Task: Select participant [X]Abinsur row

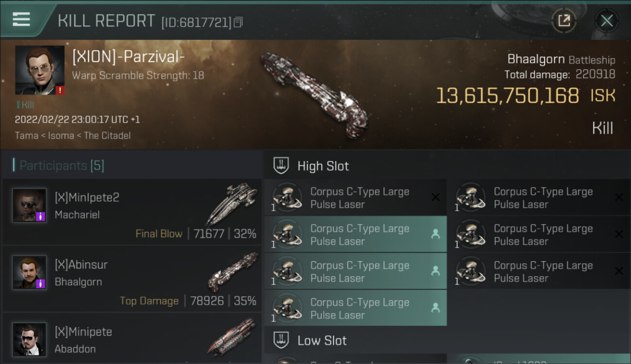Action: pos(132,279)
